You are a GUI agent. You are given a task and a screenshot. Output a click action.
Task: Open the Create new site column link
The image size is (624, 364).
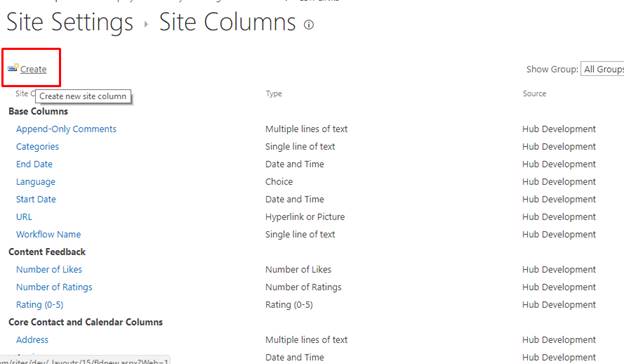[33, 69]
